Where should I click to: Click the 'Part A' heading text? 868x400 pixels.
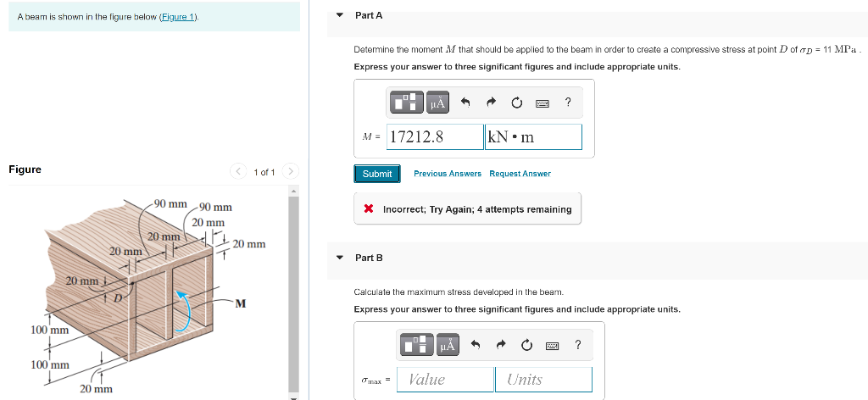369,15
